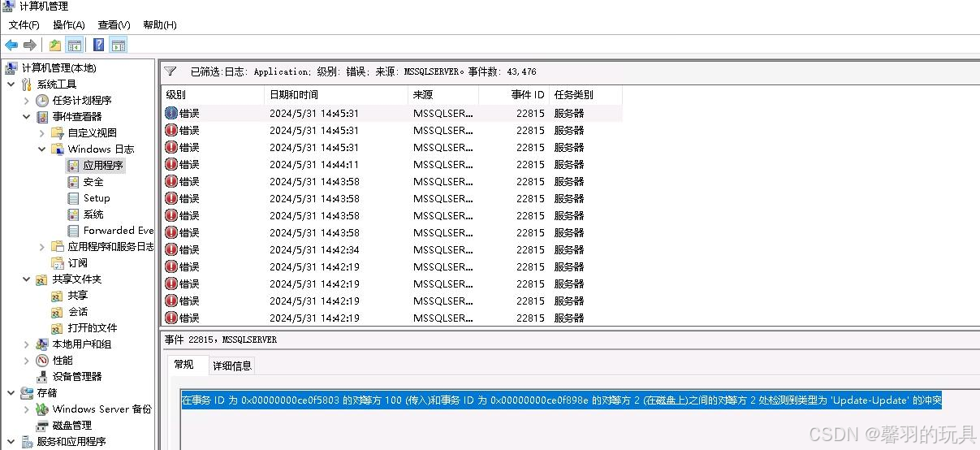Click the 系统工具 tools icon
This screenshot has width=980, height=450.
click(x=27, y=84)
